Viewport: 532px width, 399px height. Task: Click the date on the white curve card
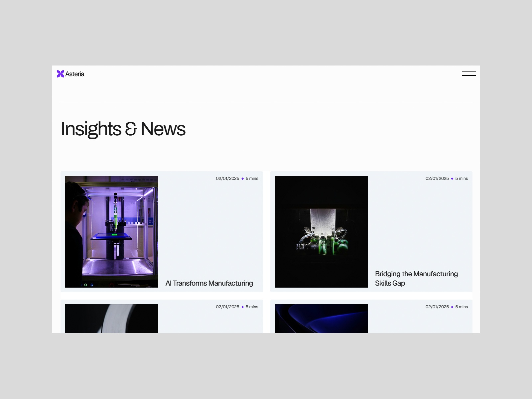[227, 307]
